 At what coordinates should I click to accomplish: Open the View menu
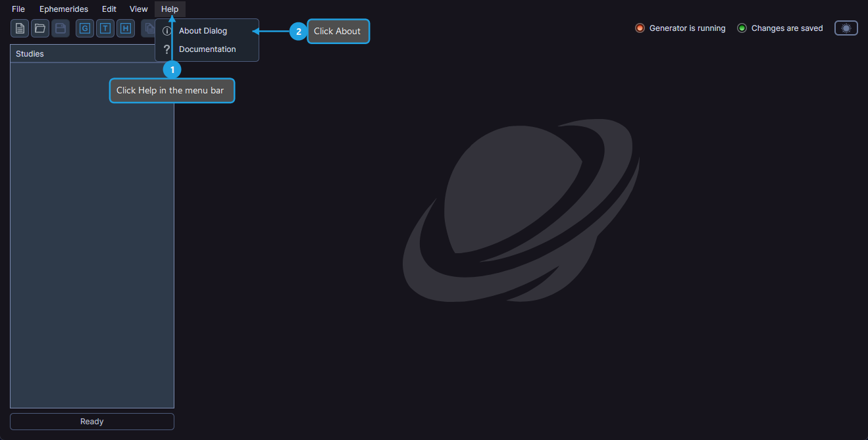pos(139,9)
